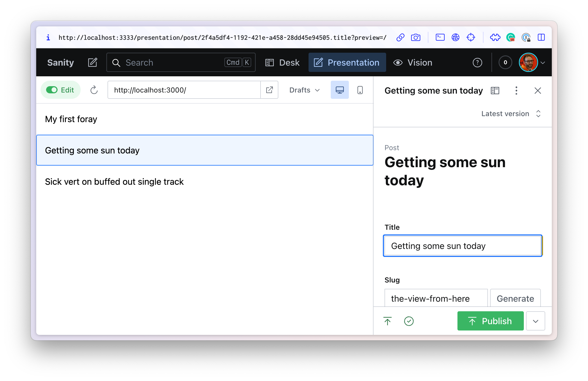Open the help question mark menu

[x=477, y=63]
